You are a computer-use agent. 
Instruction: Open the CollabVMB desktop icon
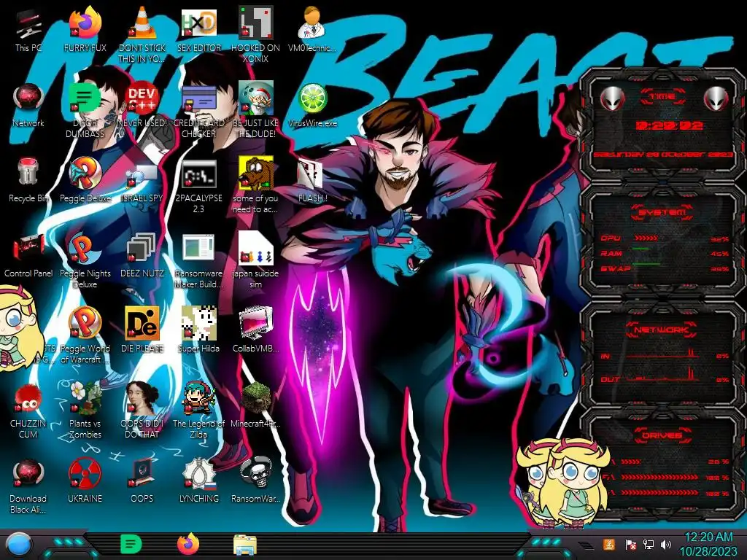(x=255, y=330)
